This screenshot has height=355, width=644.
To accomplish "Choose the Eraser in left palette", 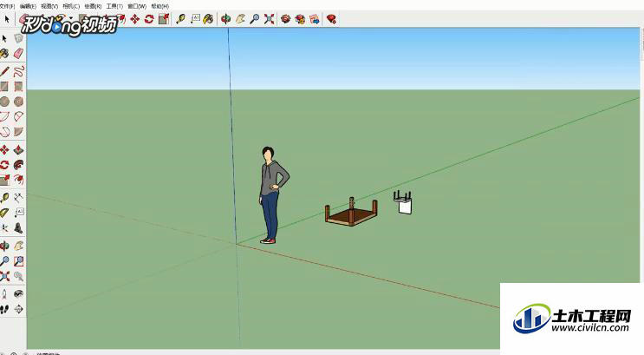I will 18,54.
